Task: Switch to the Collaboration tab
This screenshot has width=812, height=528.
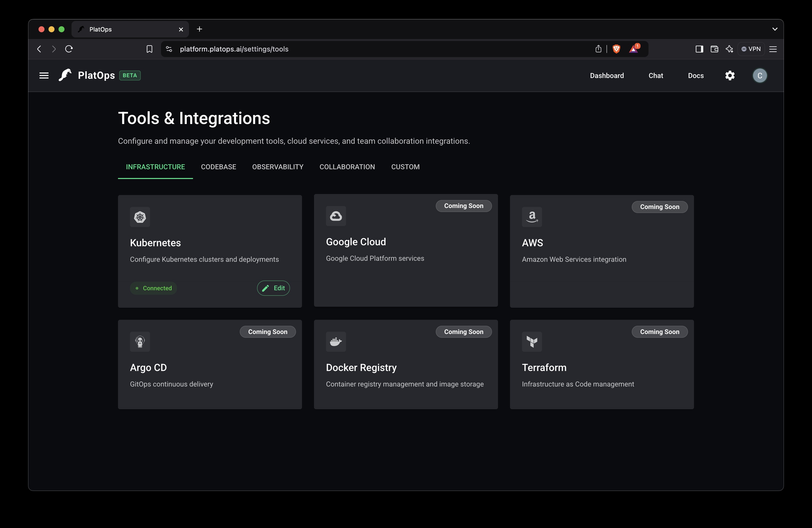Action: (x=347, y=167)
